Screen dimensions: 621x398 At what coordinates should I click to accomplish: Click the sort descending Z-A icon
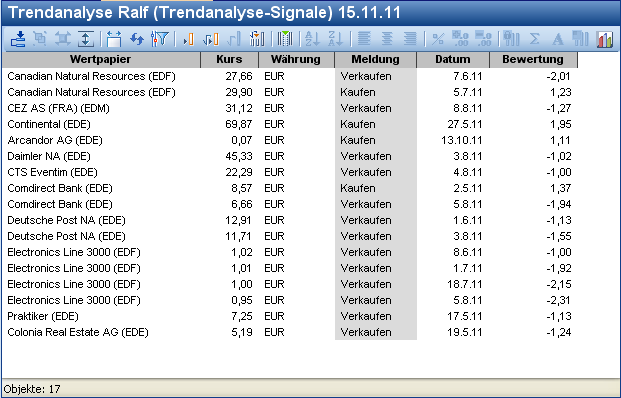click(x=335, y=39)
